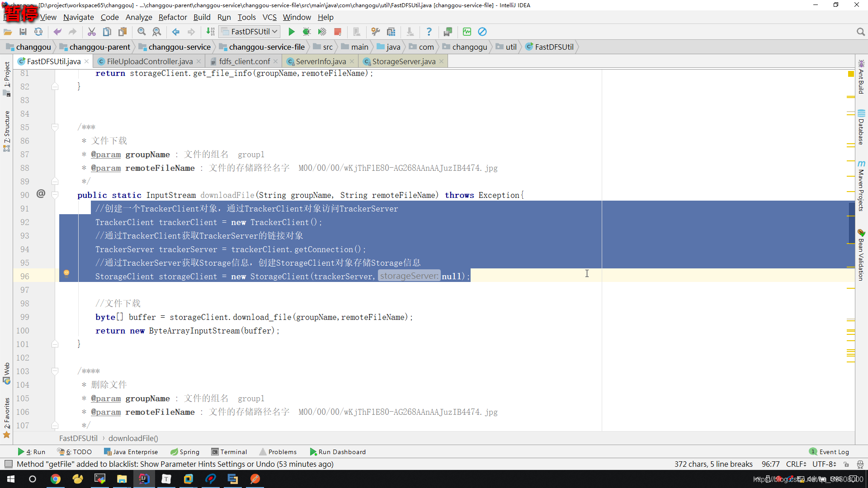Open the Event Log

point(829,452)
